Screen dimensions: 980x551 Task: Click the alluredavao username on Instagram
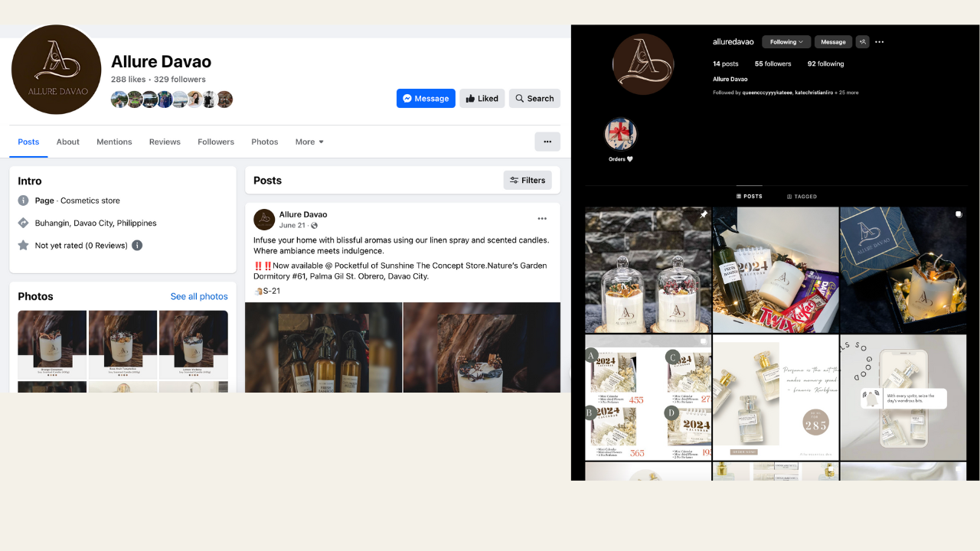tap(733, 42)
